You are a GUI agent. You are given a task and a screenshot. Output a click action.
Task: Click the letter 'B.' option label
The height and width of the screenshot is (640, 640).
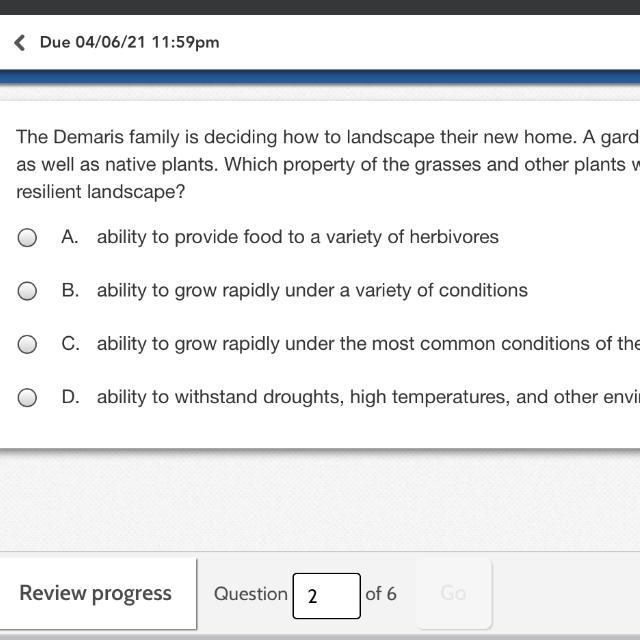[x=70, y=290]
